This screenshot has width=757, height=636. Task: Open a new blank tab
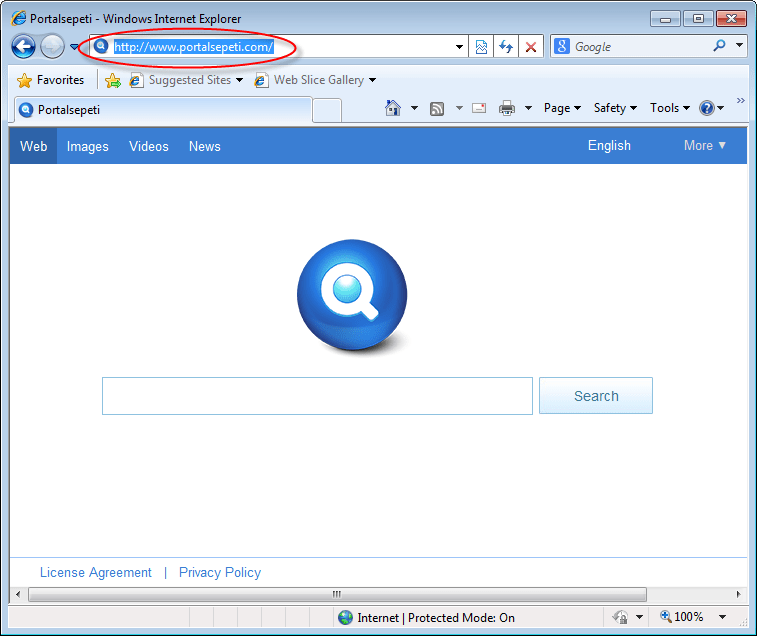tap(327, 111)
